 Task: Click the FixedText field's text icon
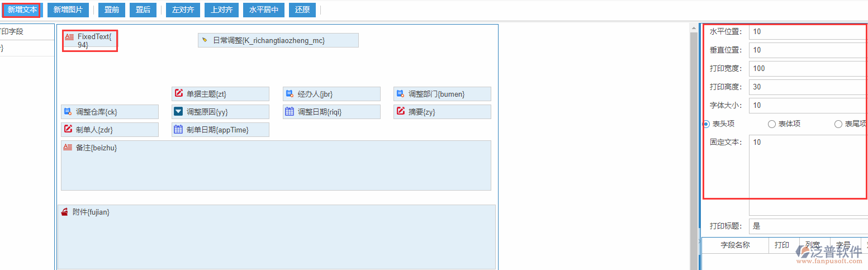point(69,37)
